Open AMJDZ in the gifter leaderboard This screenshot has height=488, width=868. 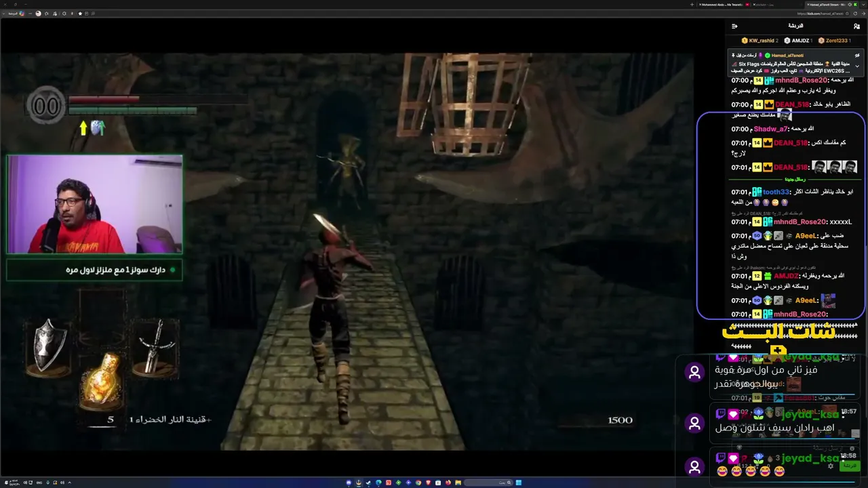point(799,41)
